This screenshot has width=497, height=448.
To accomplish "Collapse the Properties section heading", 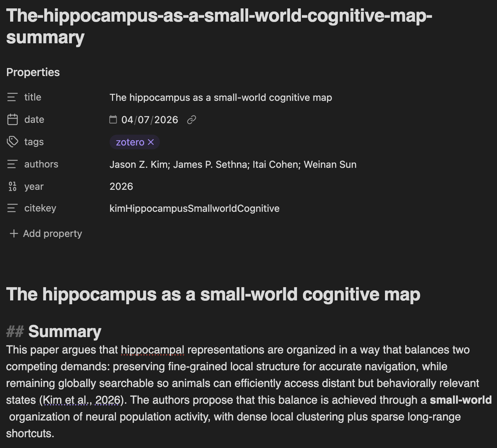I will pos(33,72).
